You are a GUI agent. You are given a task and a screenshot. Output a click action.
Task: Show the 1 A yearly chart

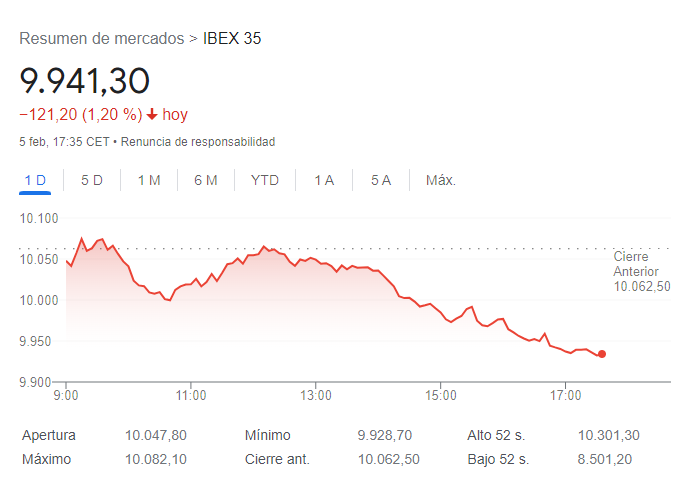tap(324, 180)
